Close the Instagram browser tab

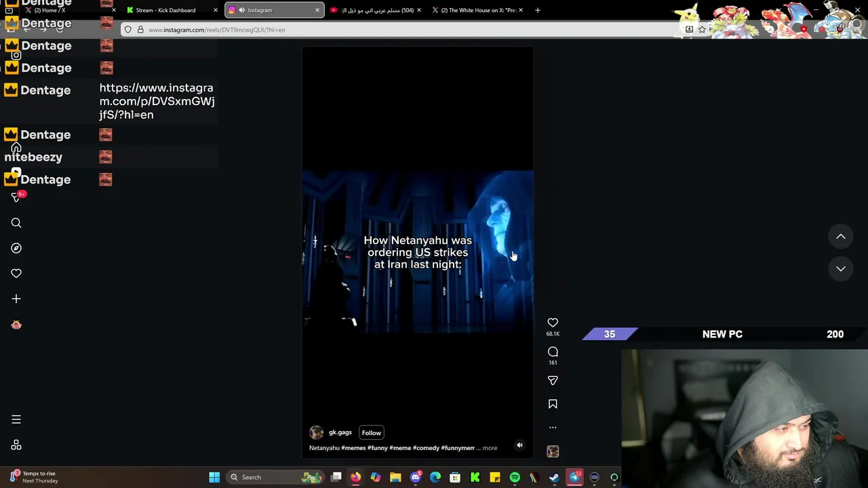[x=317, y=10]
